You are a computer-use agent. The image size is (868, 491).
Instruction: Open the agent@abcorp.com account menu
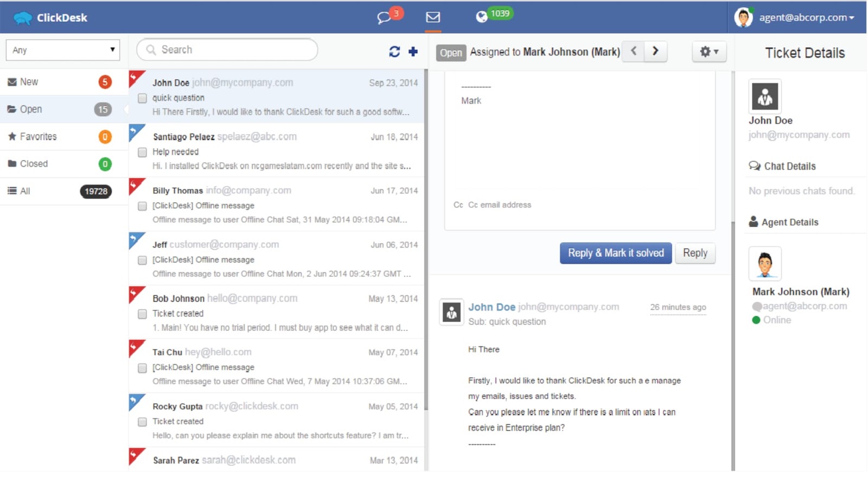[806, 17]
